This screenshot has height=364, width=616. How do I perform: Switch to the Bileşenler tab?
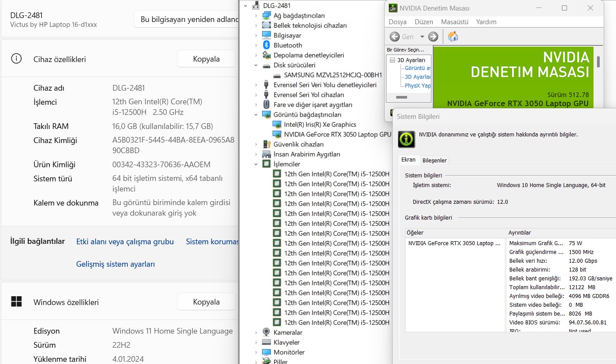click(434, 160)
